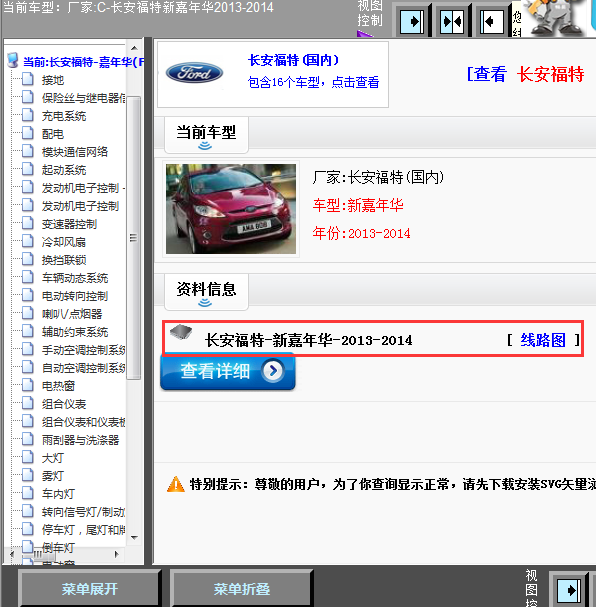Click the tree panel scroll-up arrow
The width and height of the screenshot is (596, 607).
pyautogui.click(x=134, y=48)
